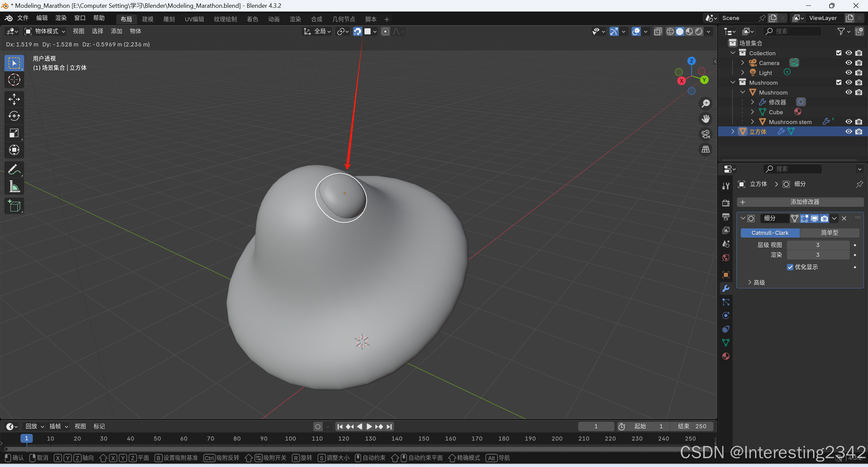Pick the Measure ruler tool
Screen dimensions: 868x467
(x=14, y=186)
